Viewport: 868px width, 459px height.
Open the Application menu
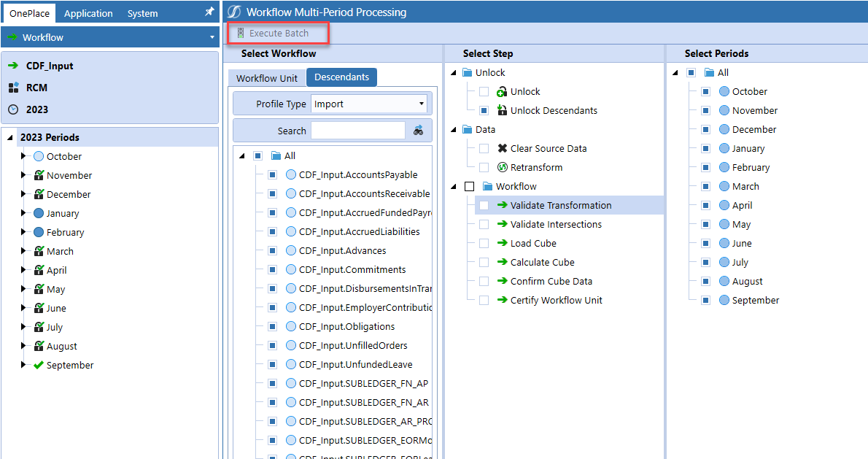88,12
